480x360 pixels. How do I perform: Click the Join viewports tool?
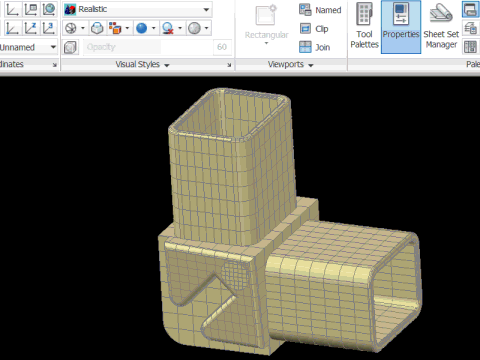314,47
